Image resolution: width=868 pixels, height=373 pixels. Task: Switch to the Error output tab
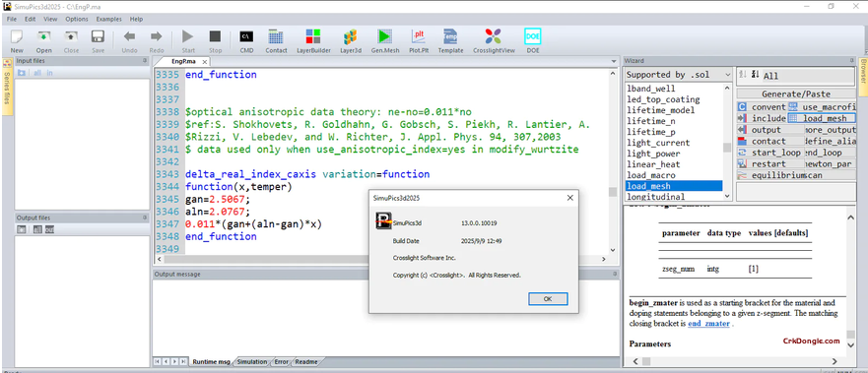(281, 362)
